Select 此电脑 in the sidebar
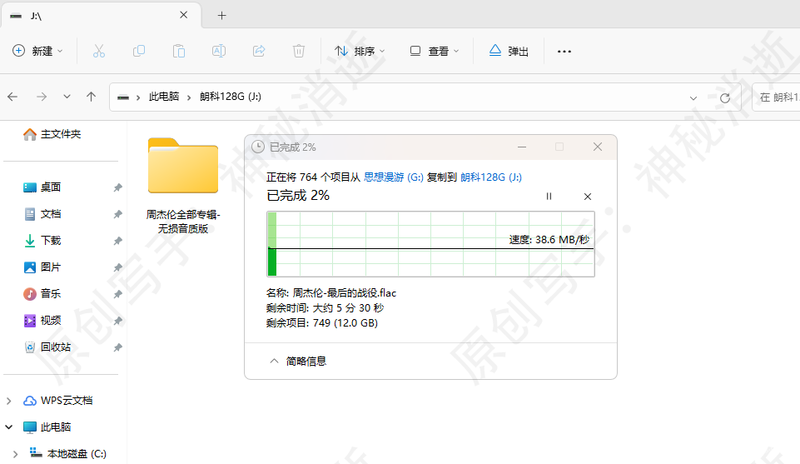The height and width of the screenshot is (464, 800). (47, 427)
